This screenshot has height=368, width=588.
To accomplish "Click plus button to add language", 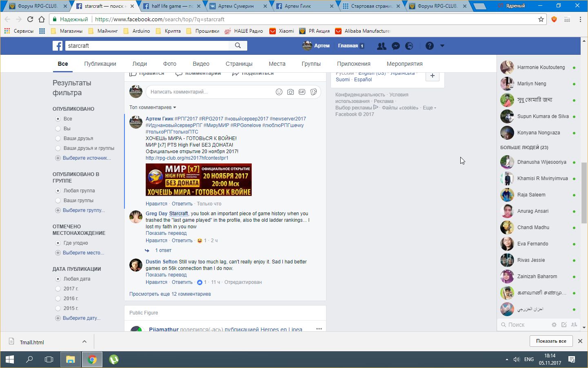I will tap(433, 76).
